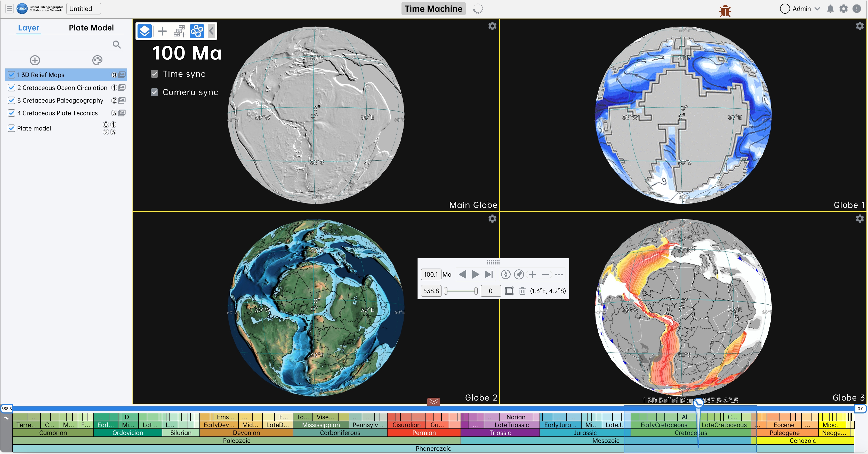
Task: Switch to the Plate Model tab
Action: [91, 28]
